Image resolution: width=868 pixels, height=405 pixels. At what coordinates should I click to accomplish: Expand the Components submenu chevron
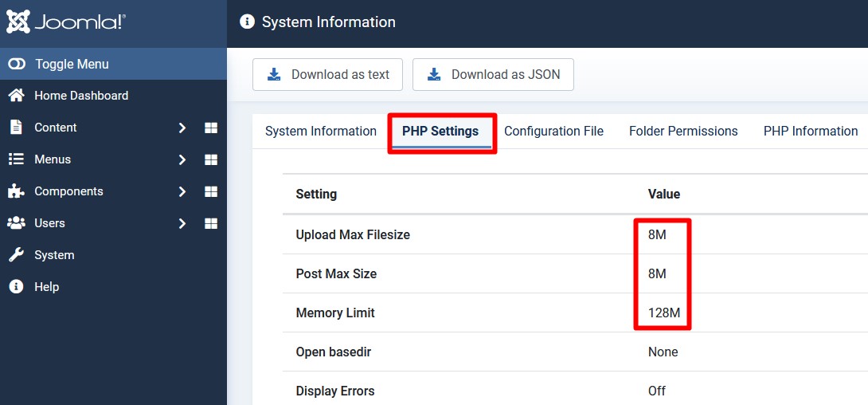pos(182,191)
